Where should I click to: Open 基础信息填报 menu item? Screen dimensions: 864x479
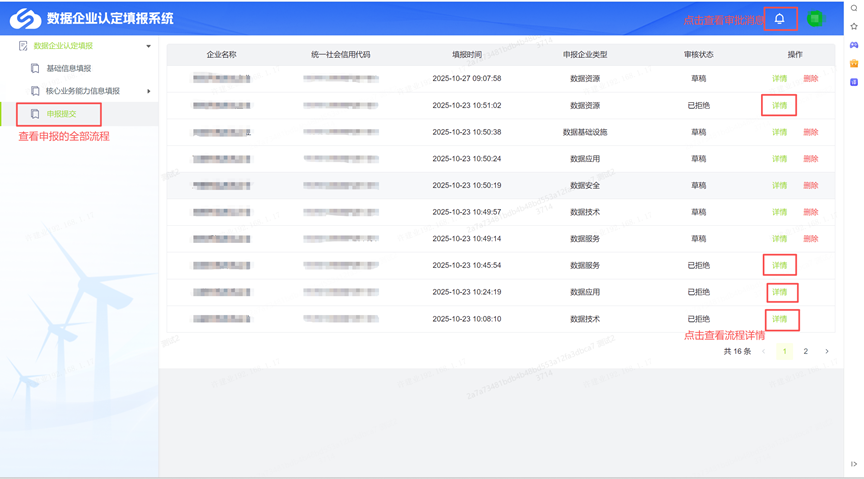68,69
